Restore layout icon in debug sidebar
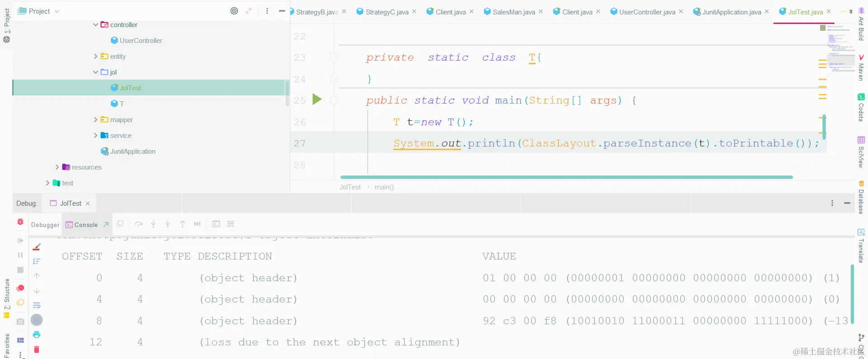868x359 pixels. tap(20, 340)
